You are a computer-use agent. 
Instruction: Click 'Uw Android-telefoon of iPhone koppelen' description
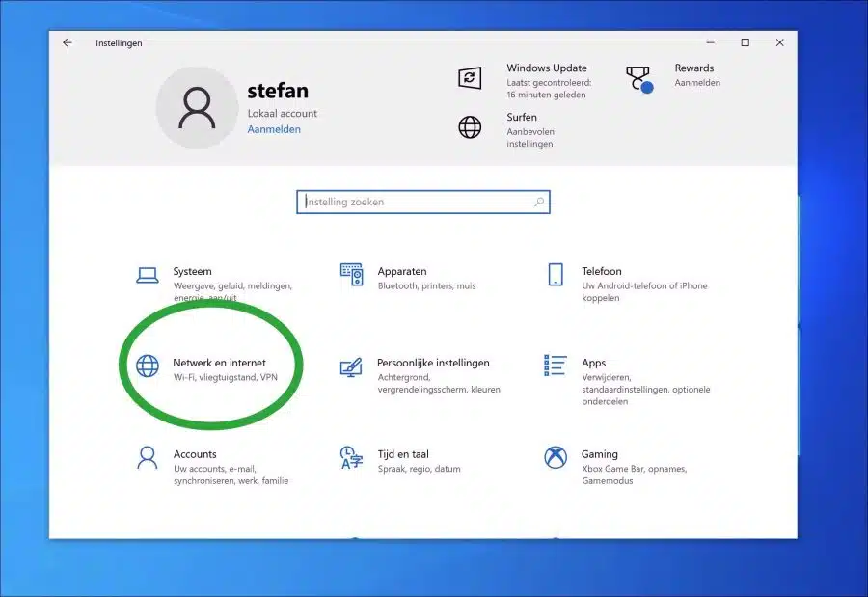(x=644, y=291)
